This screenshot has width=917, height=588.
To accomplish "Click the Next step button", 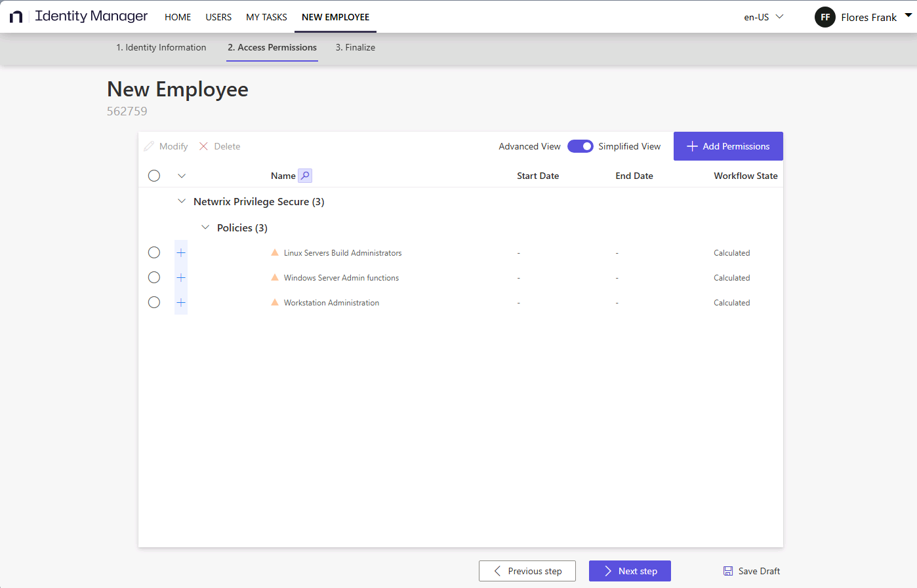I will (x=630, y=571).
